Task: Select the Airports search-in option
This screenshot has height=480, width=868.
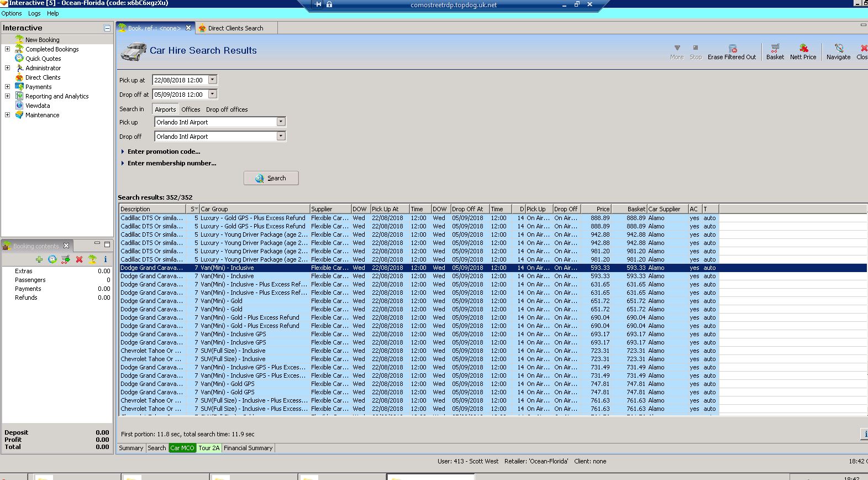Action: tap(165, 109)
